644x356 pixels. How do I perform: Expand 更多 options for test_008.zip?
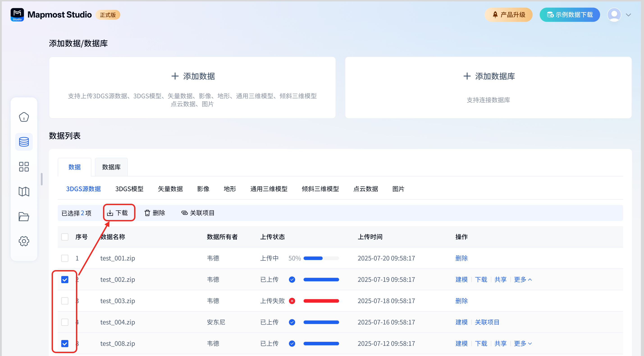pos(523,343)
